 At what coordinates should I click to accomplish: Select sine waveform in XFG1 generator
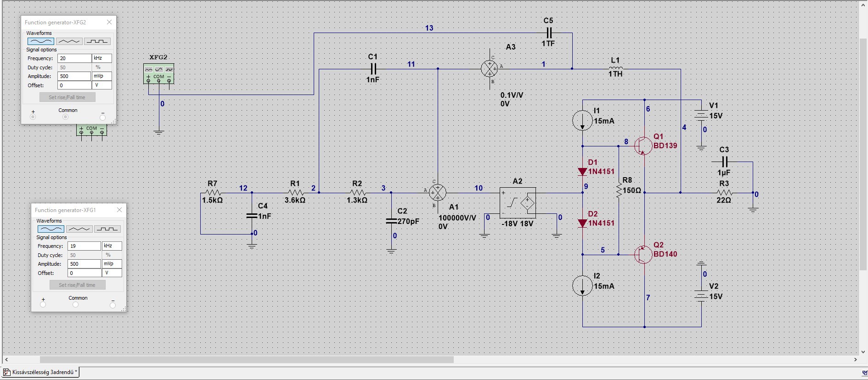click(51, 229)
